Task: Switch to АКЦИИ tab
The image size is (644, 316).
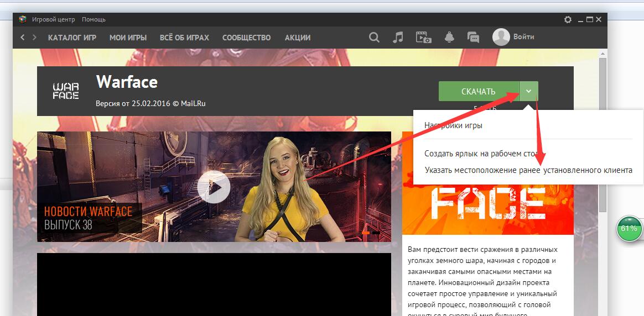Action: pos(298,38)
